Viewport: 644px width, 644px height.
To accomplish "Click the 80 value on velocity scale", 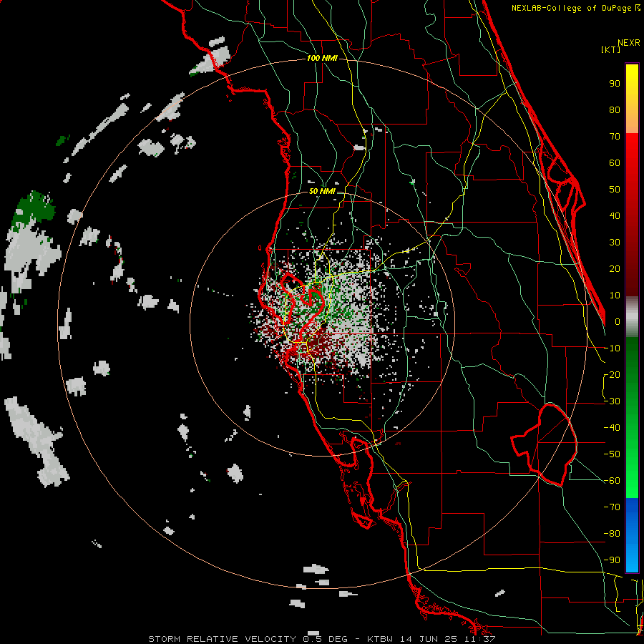I will click(615, 109).
